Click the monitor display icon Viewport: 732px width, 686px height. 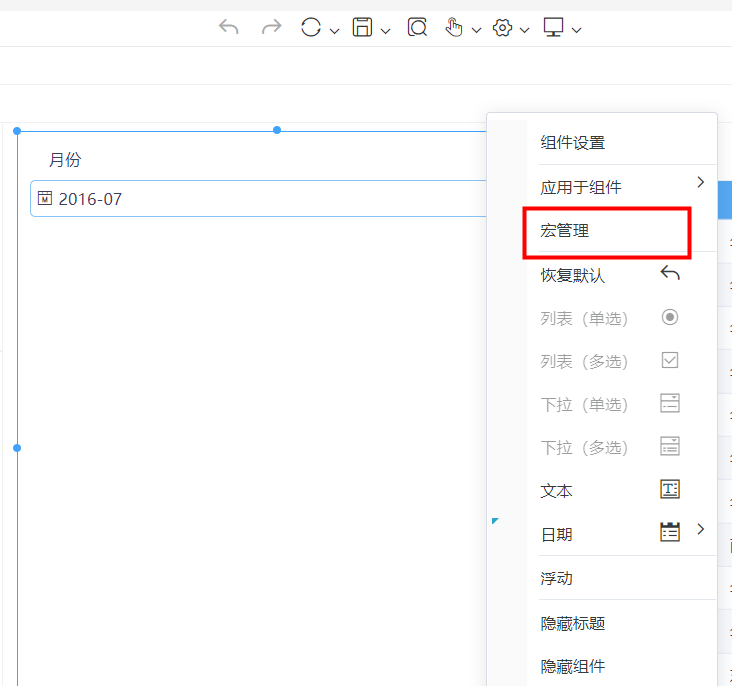[x=554, y=27]
